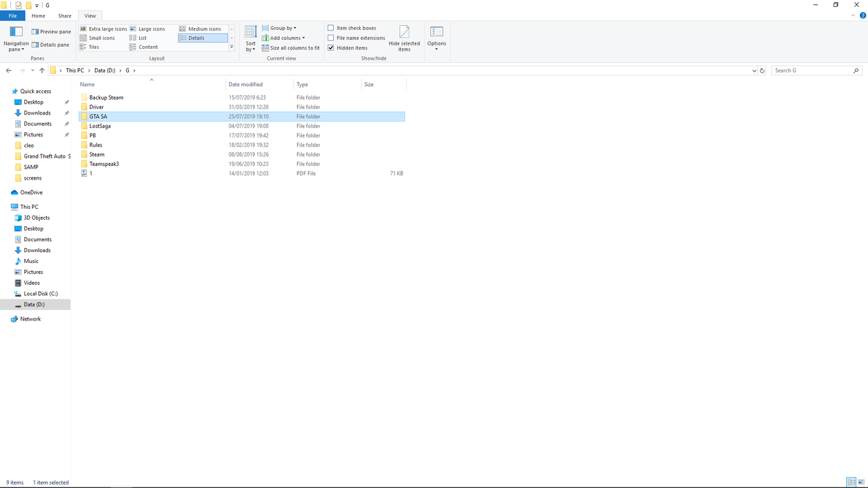Switch to the Share ribbon tab

coord(64,16)
